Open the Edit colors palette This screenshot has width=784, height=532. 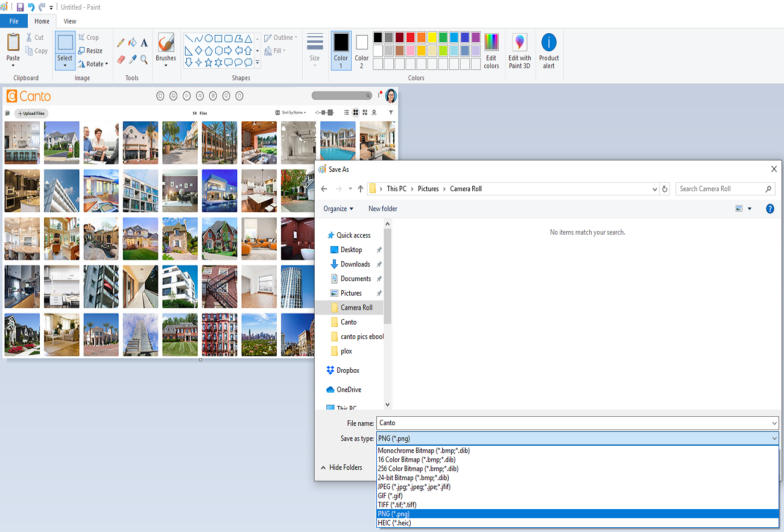(x=491, y=51)
